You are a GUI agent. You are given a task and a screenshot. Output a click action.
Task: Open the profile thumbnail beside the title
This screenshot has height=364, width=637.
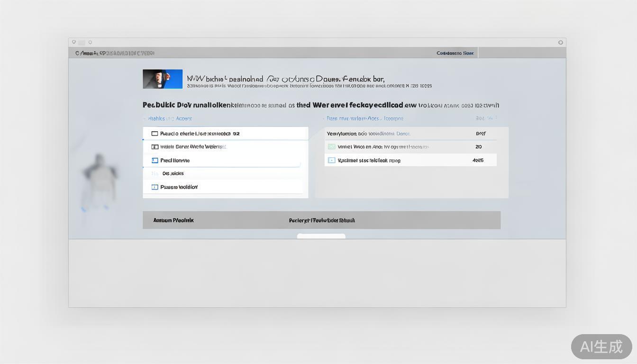(x=163, y=79)
